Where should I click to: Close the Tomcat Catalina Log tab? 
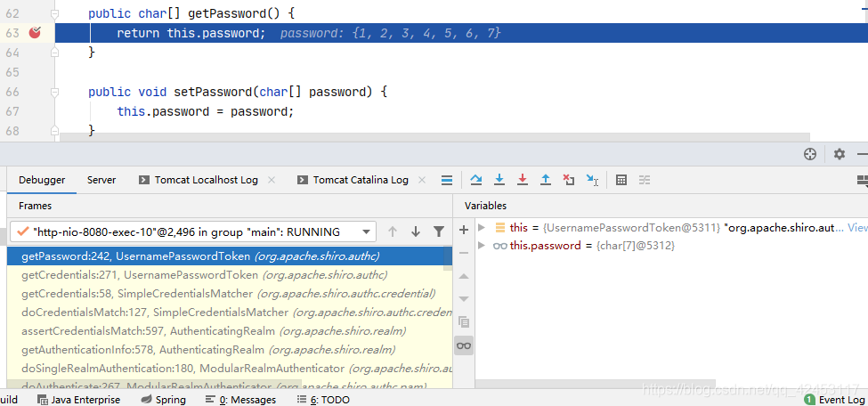click(422, 180)
